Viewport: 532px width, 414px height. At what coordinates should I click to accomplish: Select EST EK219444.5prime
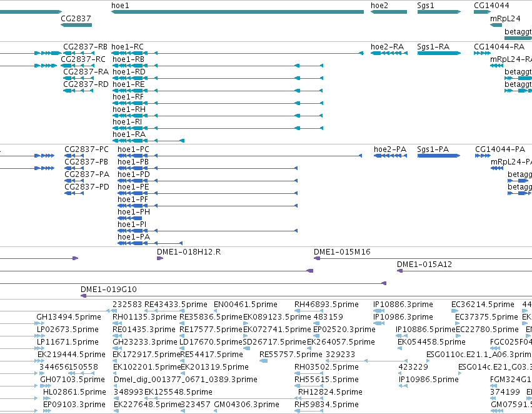click(x=72, y=355)
